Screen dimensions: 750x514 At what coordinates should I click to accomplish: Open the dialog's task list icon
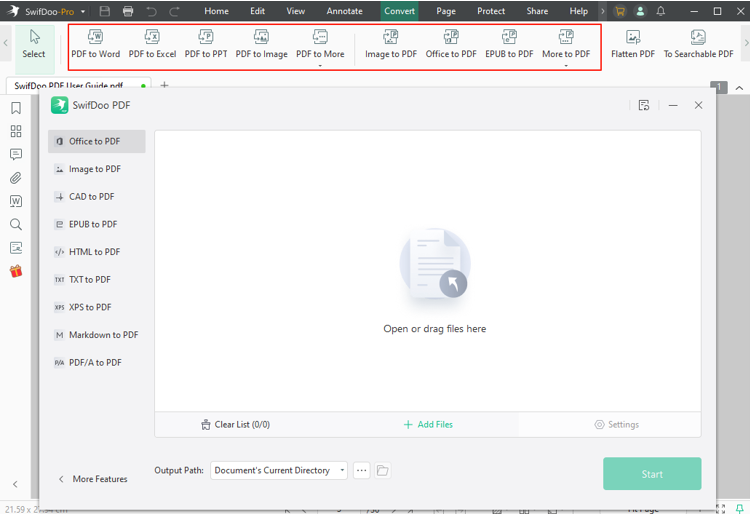point(644,105)
